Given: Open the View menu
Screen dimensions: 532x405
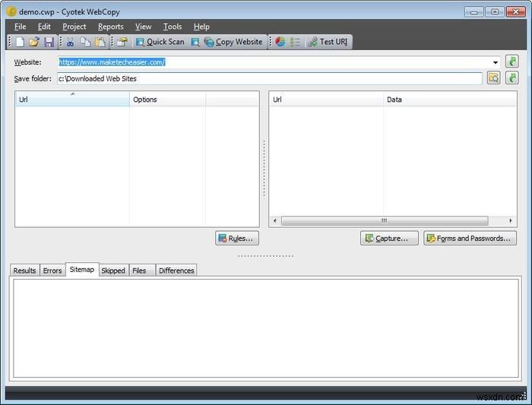Looking at the screenshot, I should (143, 27).
